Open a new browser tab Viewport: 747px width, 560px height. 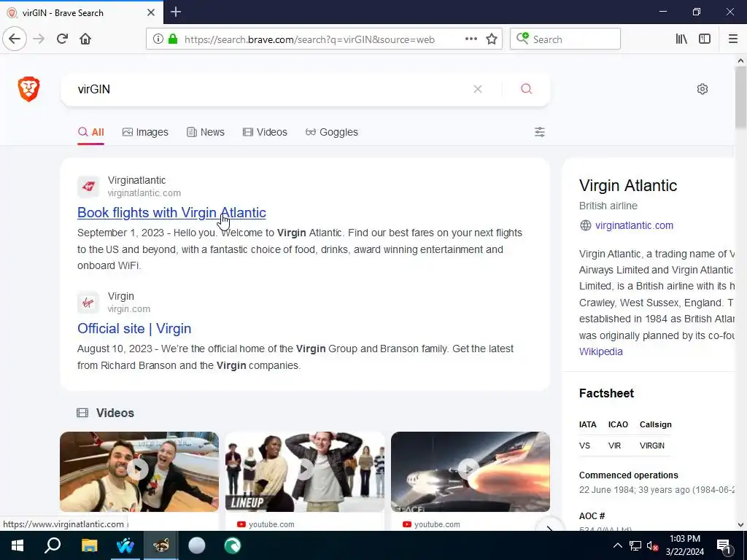176,12
